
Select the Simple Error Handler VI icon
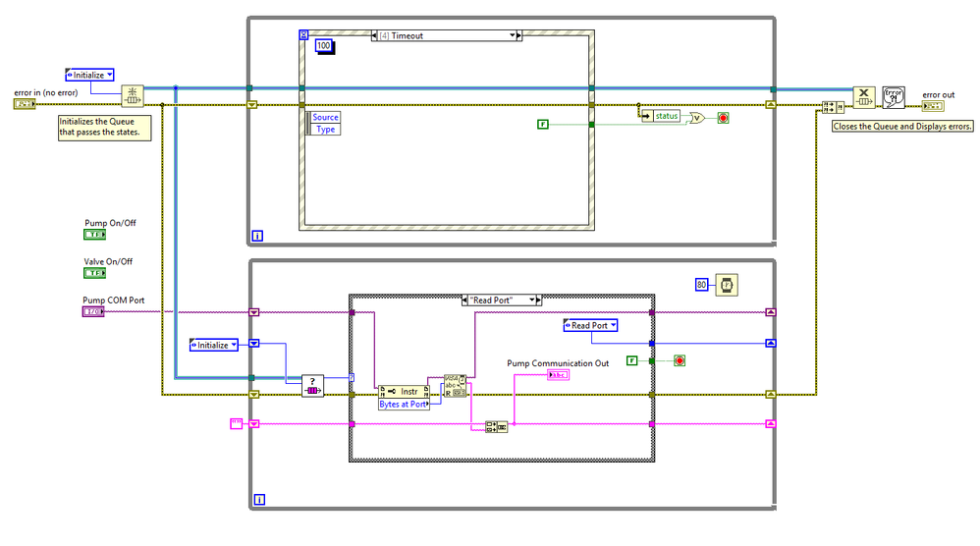[x=894, y=97]
